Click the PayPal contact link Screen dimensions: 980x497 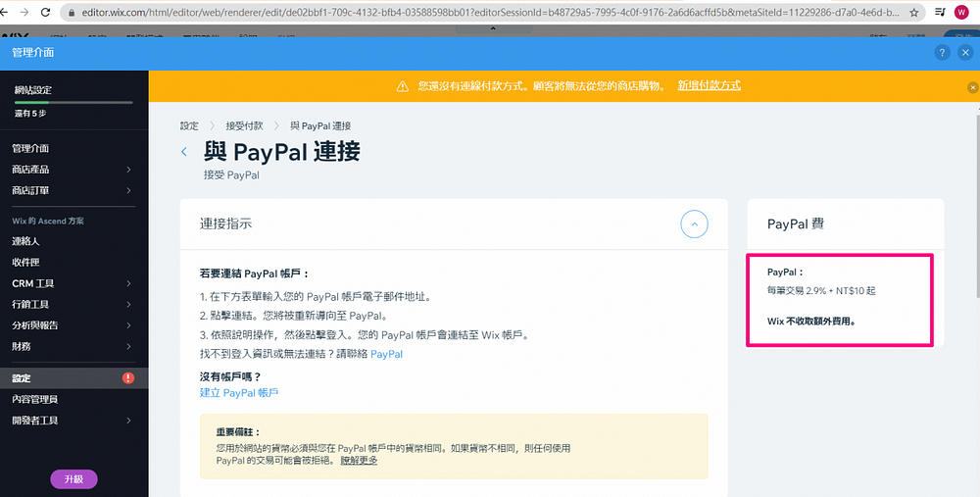click(386, 354)
